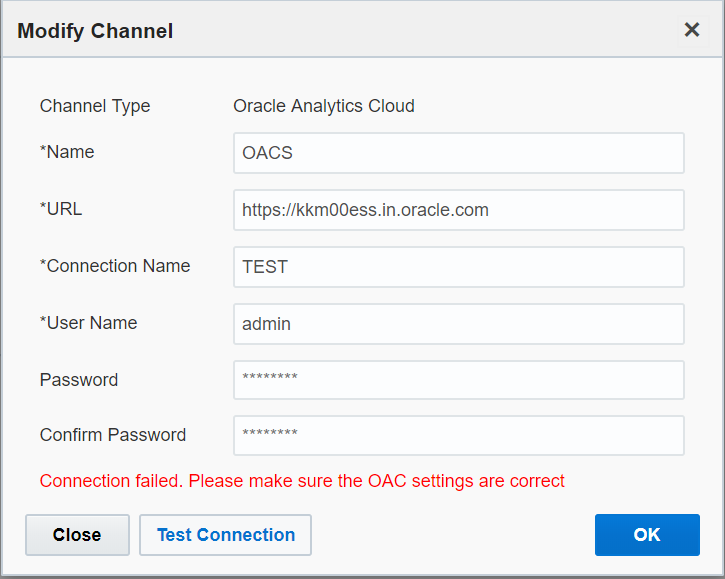
Task: Click the red Connection failed error message
Action: [302, 481]
